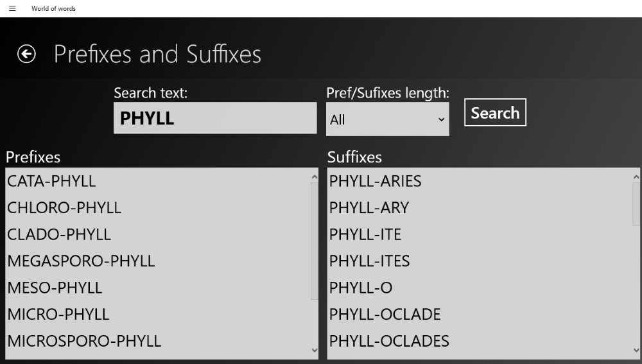Go back using the circular arrow
Viewport: 642px width, 364px height.
tap(26, 54)
